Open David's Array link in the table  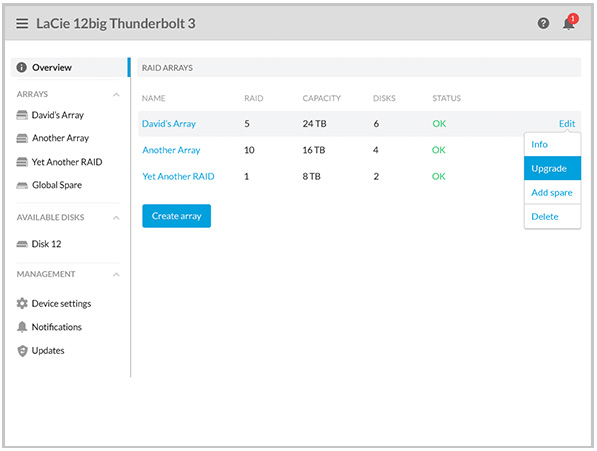click(169, 124)
